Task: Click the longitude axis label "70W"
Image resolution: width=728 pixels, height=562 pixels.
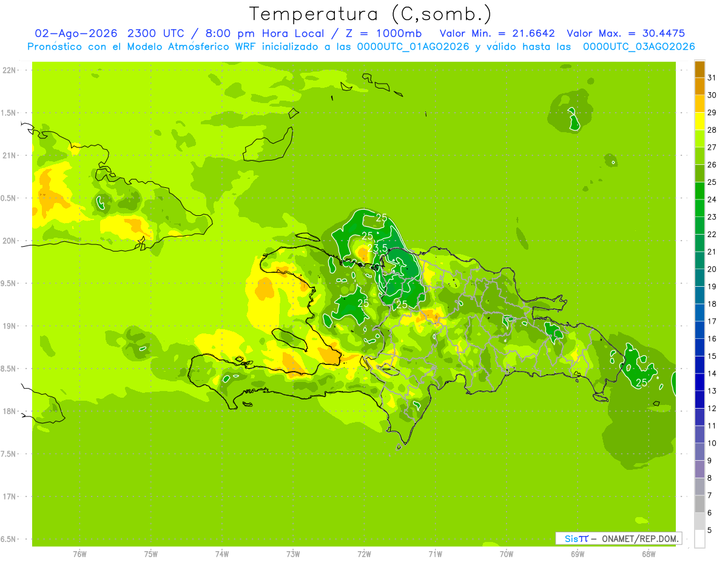Action: (x=507, y=554)
